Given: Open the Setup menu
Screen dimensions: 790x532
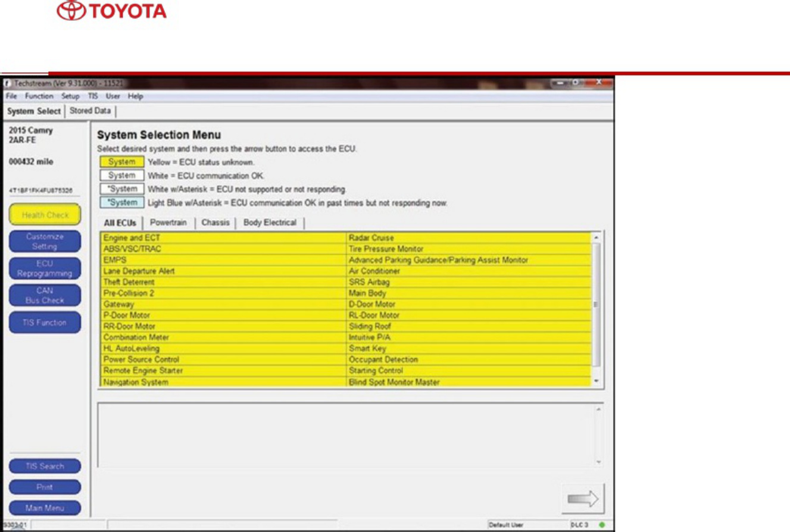Looking at the screenshot, I should (70, 96).
